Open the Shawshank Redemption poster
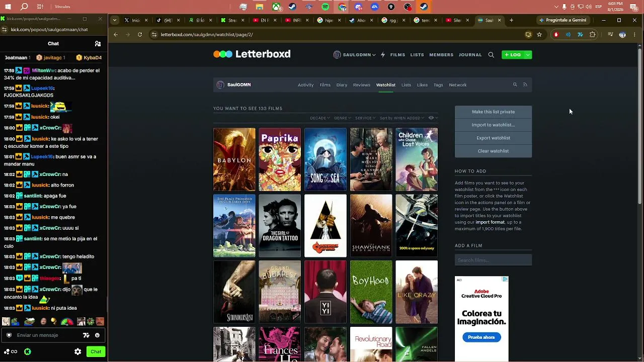The height and width of the screenshot is (362, 644). point(371,226)
